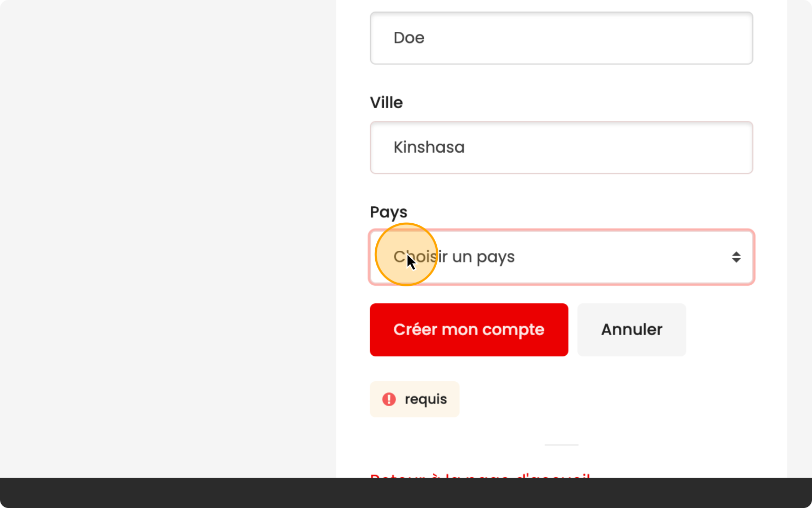Click the dark bar at the bottom
Viewport: 812px width, 508px height.
[406, 493]
